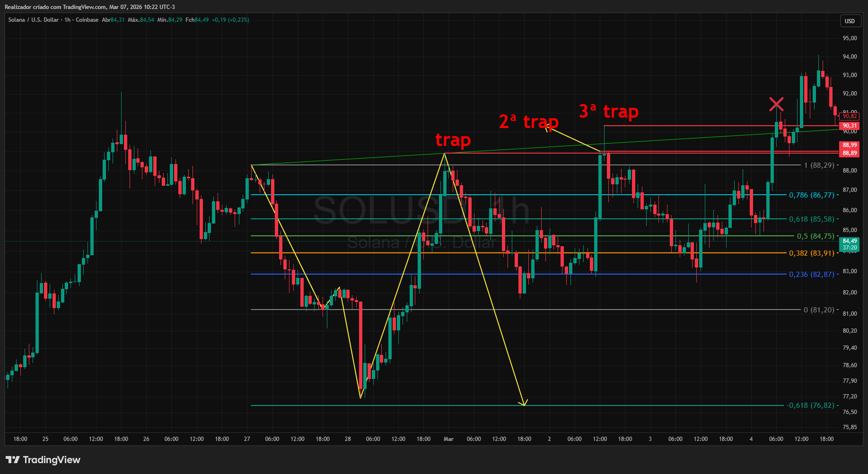Click 86,00 on the price axis
This screenshot has width=868, height=474.
[x=850, y=210]
